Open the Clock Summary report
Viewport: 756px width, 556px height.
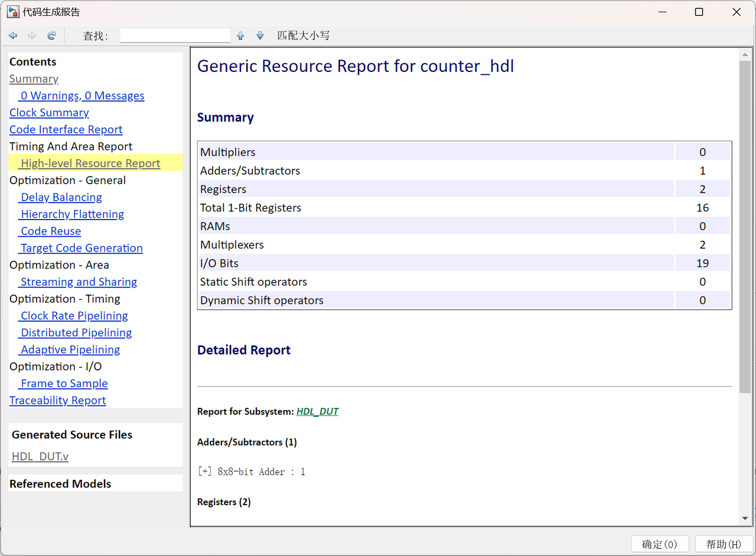pyautogui.click(x=49, y=113)
